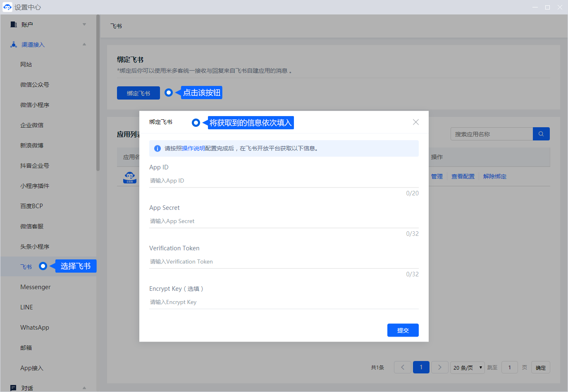Image resolution: width=568 pixels, height=392 pixels.
Task: Click the blue search magnifier icon
Action: (541, 134)
